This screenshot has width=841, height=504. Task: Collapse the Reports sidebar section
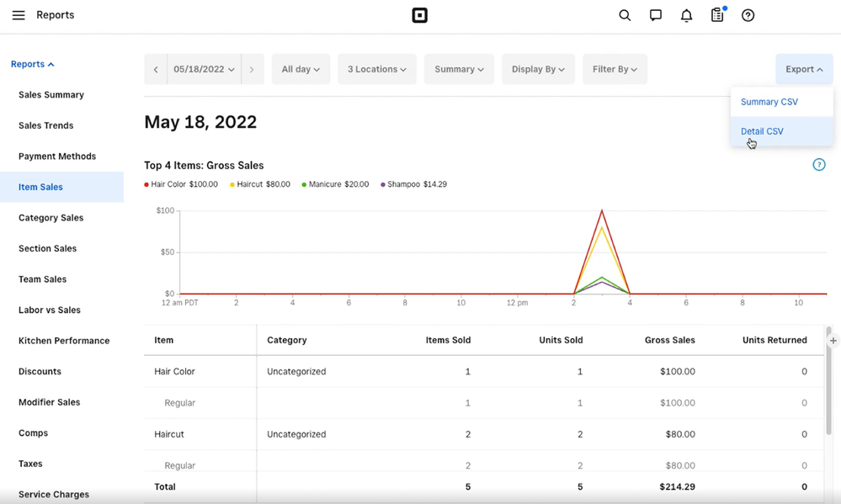(32, 64)
